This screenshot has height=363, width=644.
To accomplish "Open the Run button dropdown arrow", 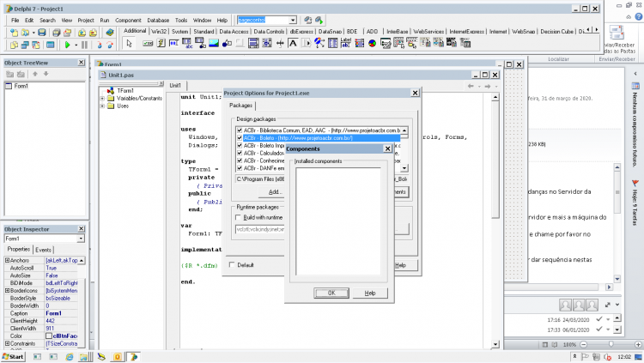I will click(76, 45).
